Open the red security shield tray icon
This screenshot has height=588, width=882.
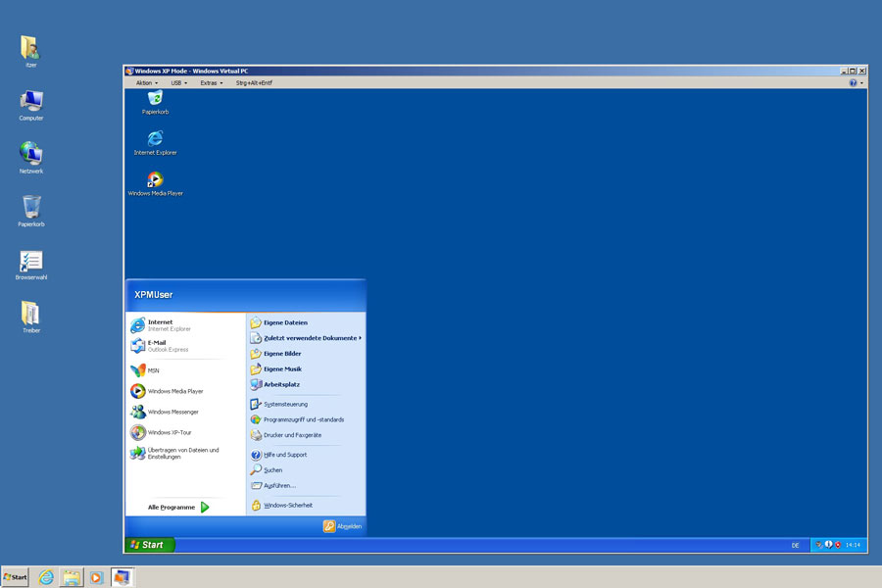click(838, 545)
